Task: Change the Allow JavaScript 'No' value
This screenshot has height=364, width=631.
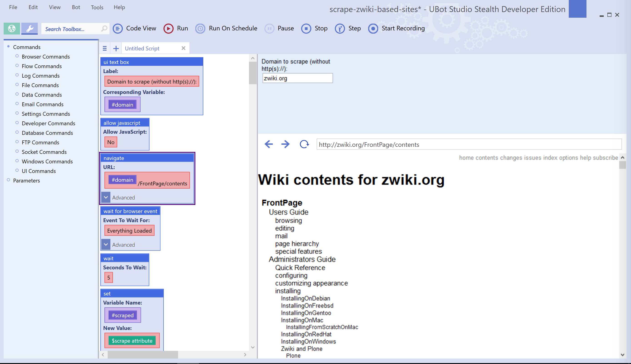Action: [x=111, y=142]
